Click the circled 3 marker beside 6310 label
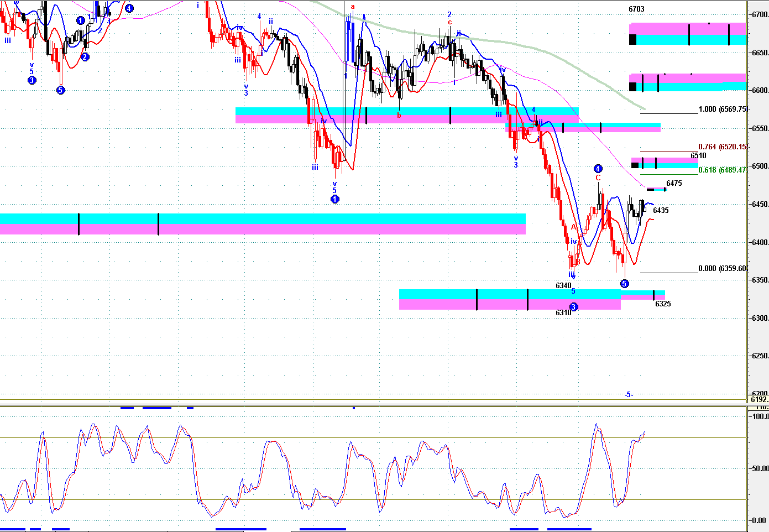Image resolution: width=769 pixels, height=532 pixels. coord(573,307)
